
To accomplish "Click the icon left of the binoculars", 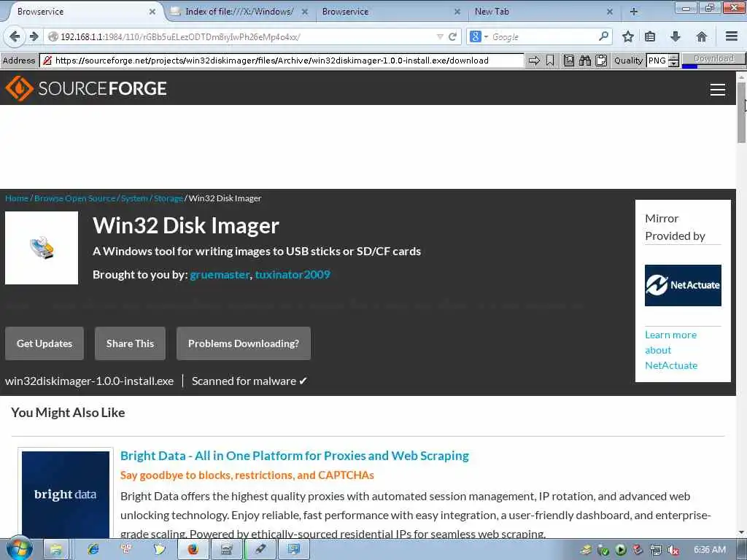I will tap(569, 61).
